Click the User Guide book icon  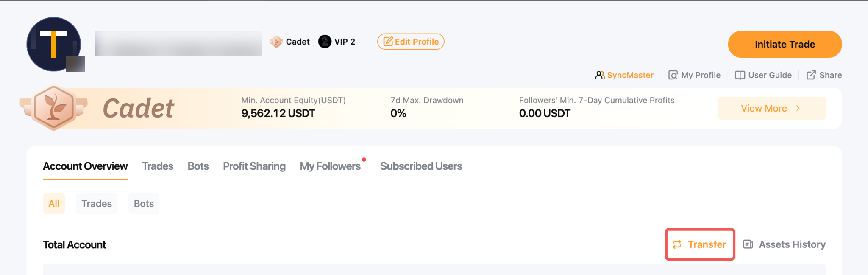pyautogui.click(x=740, y=75)
